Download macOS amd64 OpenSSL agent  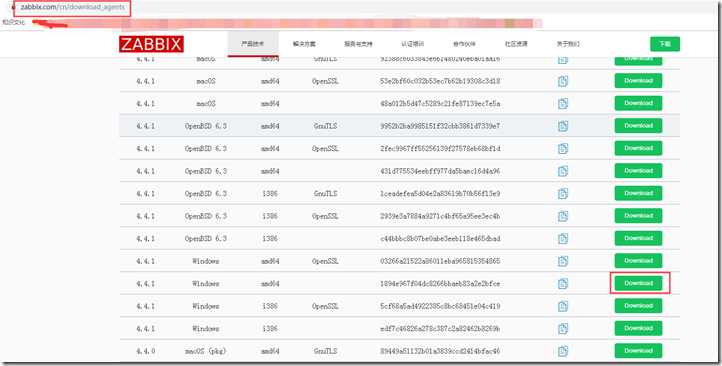point(638,81)
